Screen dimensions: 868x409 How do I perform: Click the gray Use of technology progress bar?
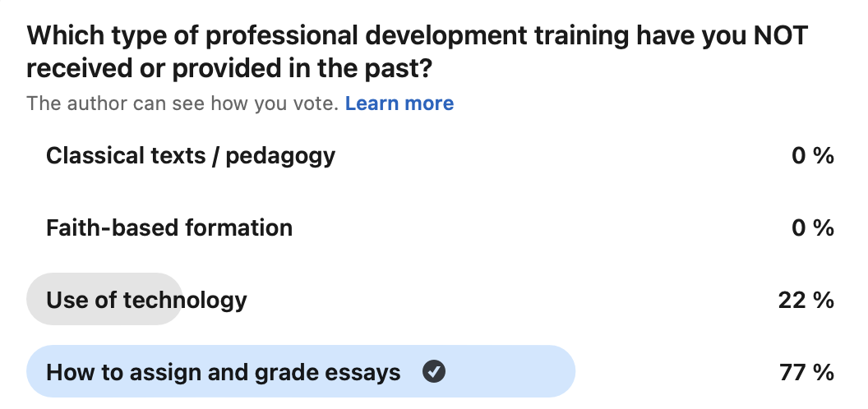click(104, 299)
